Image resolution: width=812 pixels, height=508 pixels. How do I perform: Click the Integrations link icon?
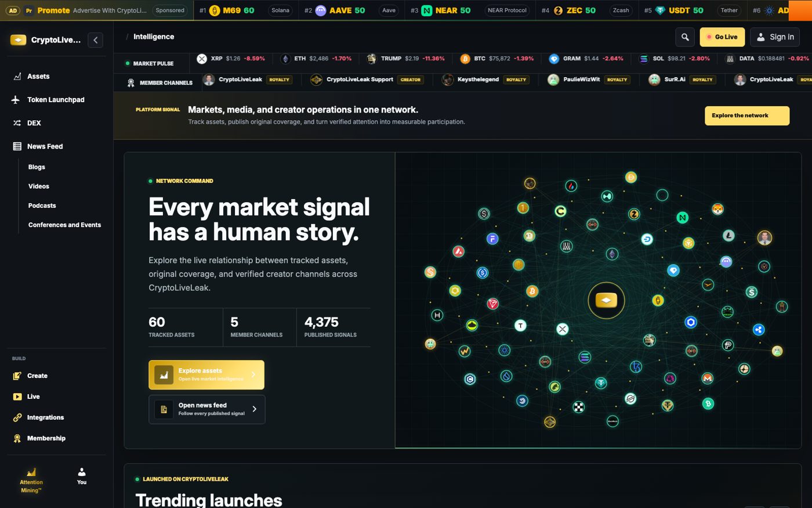pyautogui.click(x=17, y=417)
